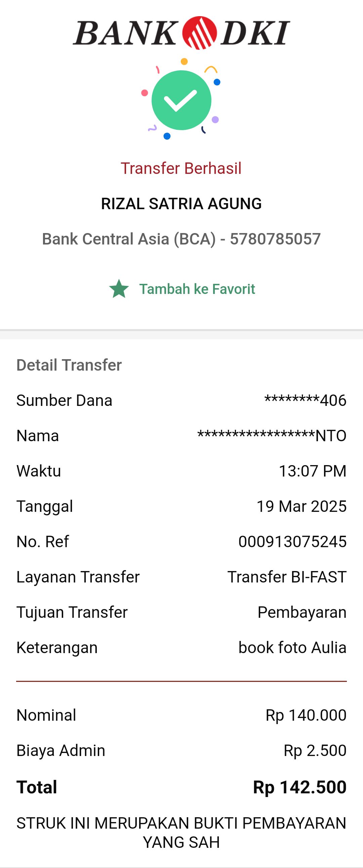Tap the Total amount Rp 142.500

click(x=299, y=787)
